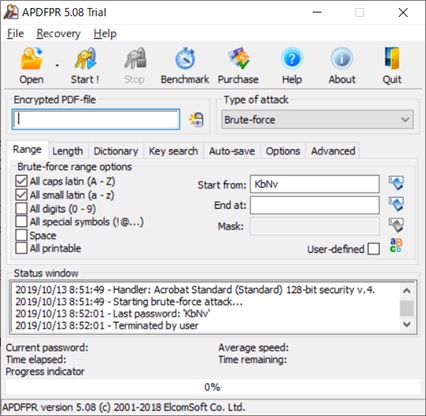The image size is (426, 416).
Task: Open the Help menu
Action: coord(105,34)
